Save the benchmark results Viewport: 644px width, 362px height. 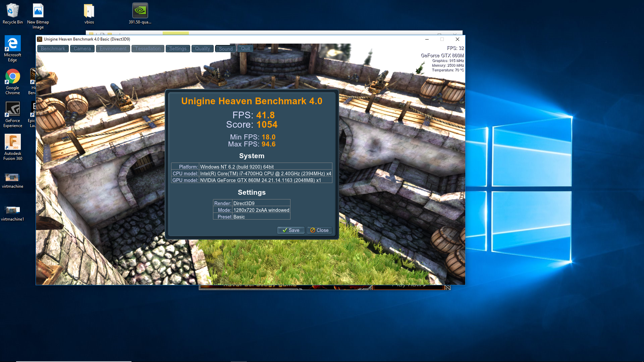coord(291,230)
